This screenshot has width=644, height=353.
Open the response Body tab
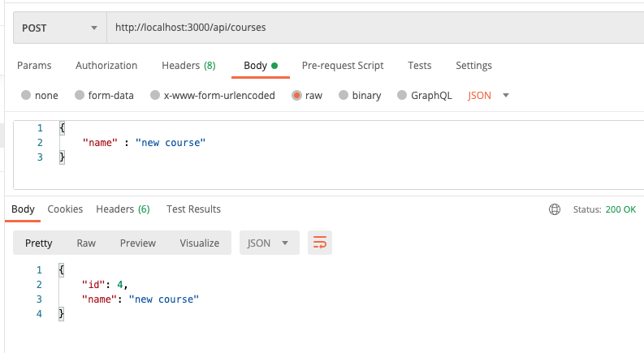pos(23,209)
